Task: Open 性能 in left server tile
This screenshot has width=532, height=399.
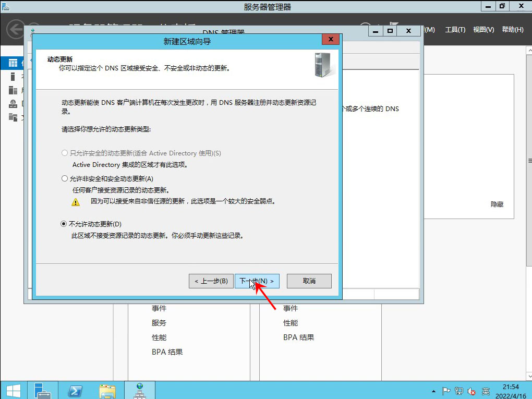Action: 159,337
